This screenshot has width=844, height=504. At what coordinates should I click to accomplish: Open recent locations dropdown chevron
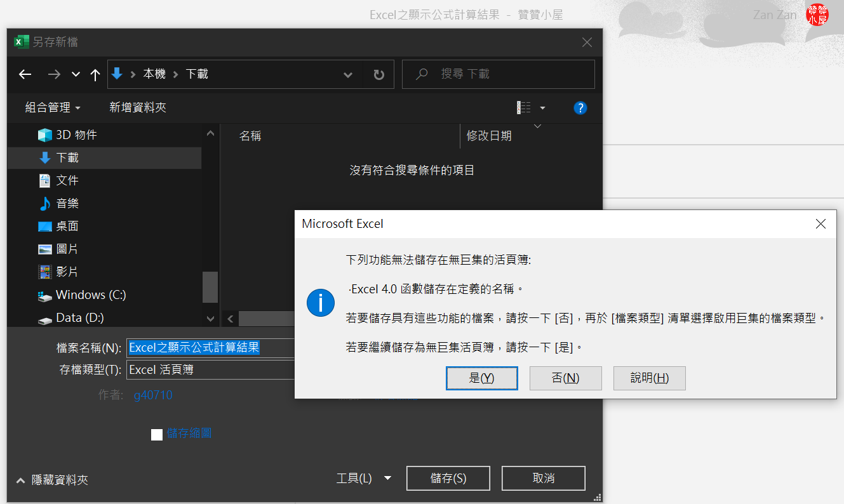76,74
